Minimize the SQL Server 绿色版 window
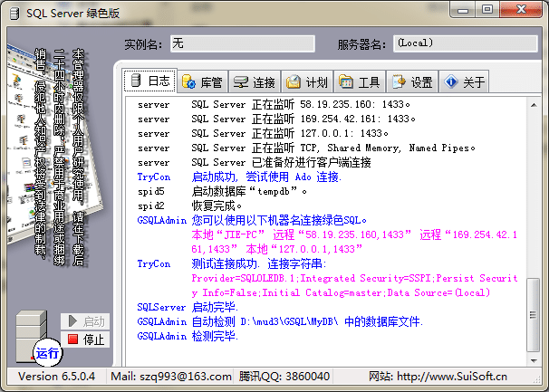 (463, 9)
